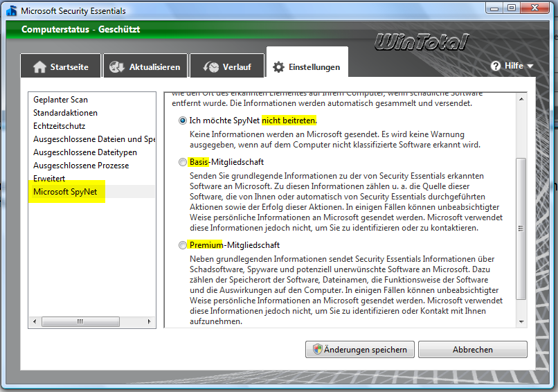Select Ausgeschlossene Prozesse in the list

point(81,166)
